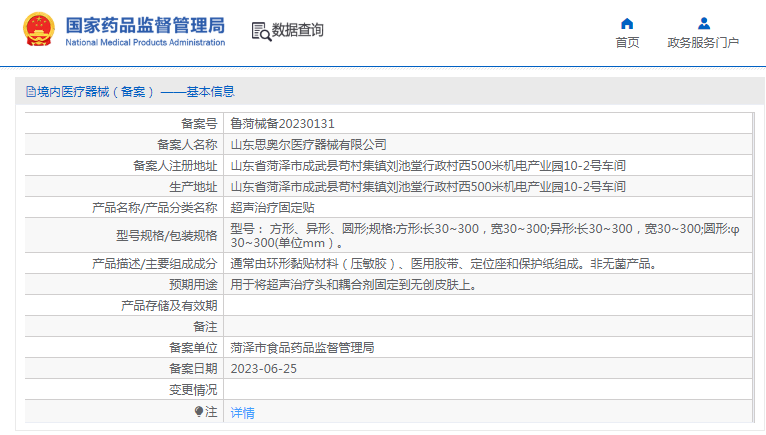Click the national emblem logo
Image resolution: width=766 pixels, height=435 pixels.
[39, 29]
